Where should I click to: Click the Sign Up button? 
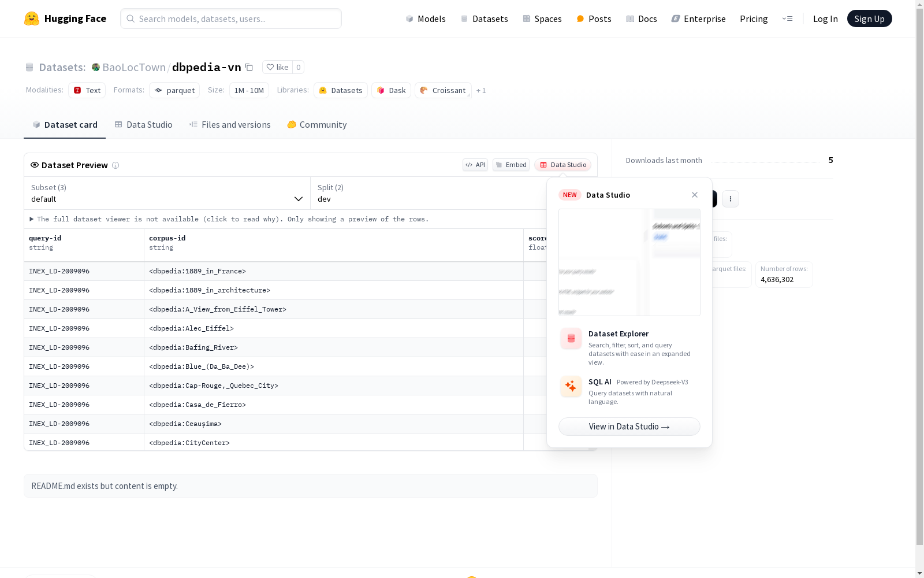(869, 18)
